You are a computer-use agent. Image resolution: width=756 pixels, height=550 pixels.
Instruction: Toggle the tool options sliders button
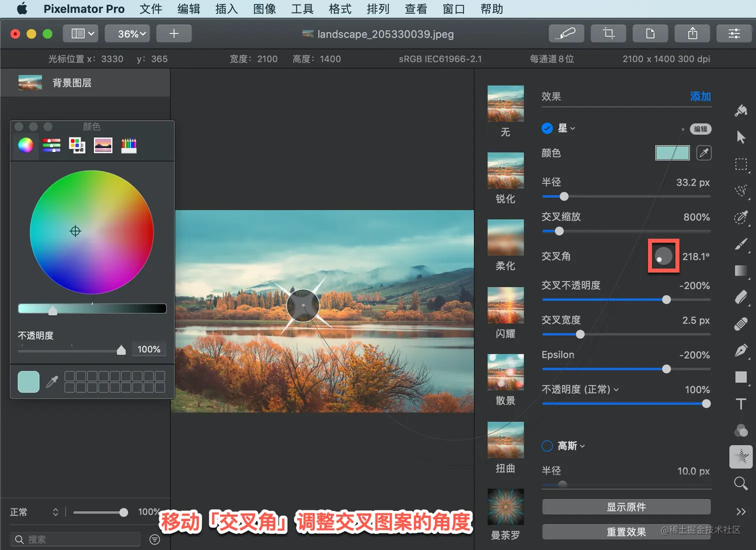coord(734,34)
